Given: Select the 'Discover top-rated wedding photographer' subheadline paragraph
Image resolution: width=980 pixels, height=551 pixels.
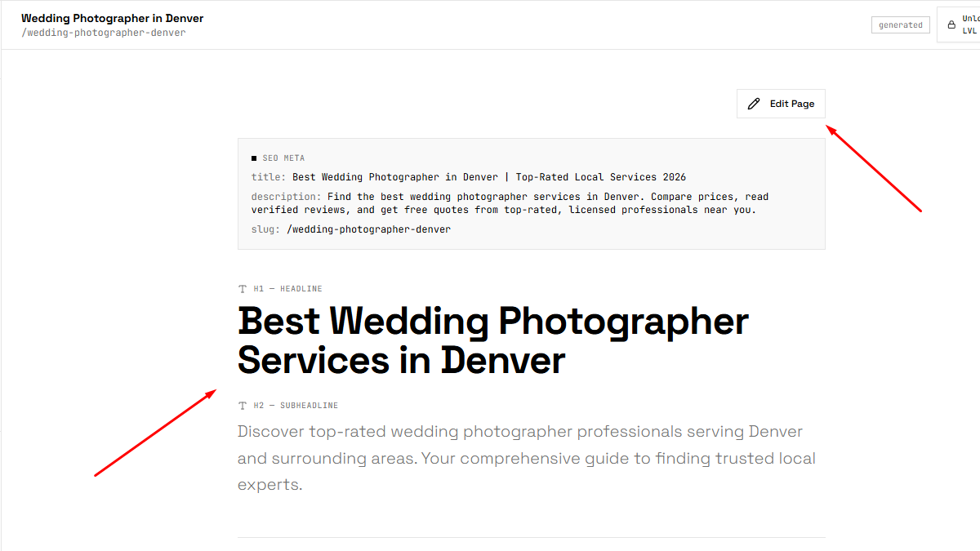Looking at the screenshot, I should tap(526, 458).
